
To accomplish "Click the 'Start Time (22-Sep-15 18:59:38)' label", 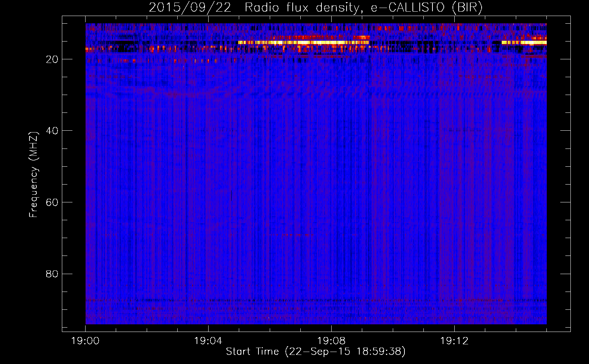I will click(x=316, y=351).
